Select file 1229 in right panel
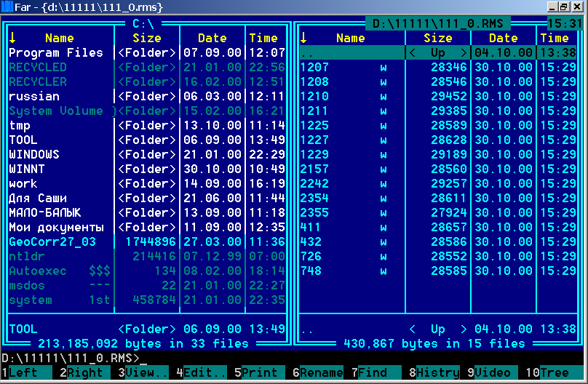 coord(438,155)
